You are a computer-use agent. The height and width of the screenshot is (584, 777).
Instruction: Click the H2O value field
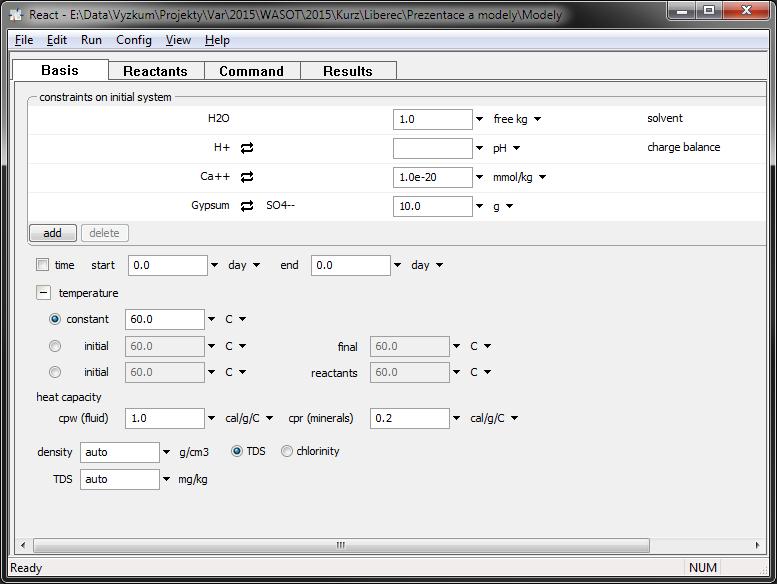tap(433, 119)
